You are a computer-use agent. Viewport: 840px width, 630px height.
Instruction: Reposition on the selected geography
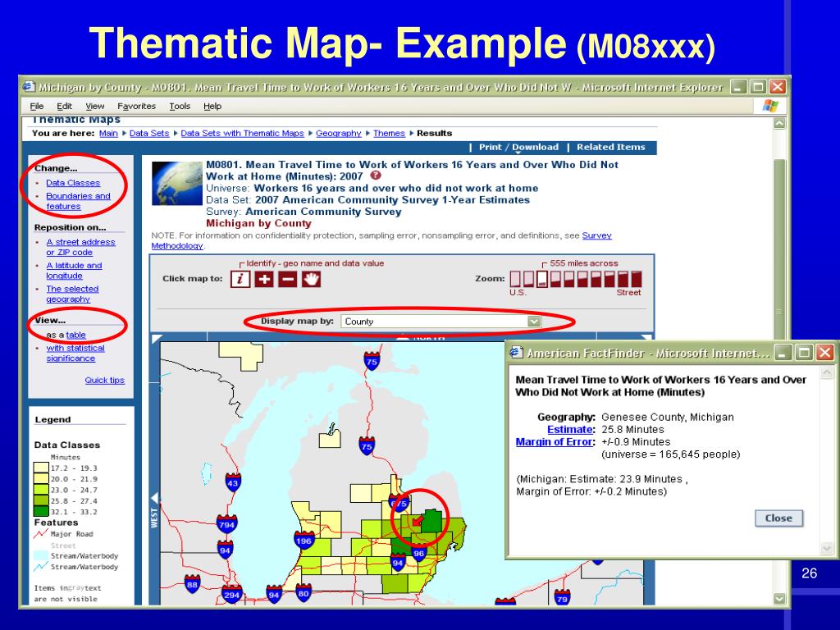click(x=72, y=294)
